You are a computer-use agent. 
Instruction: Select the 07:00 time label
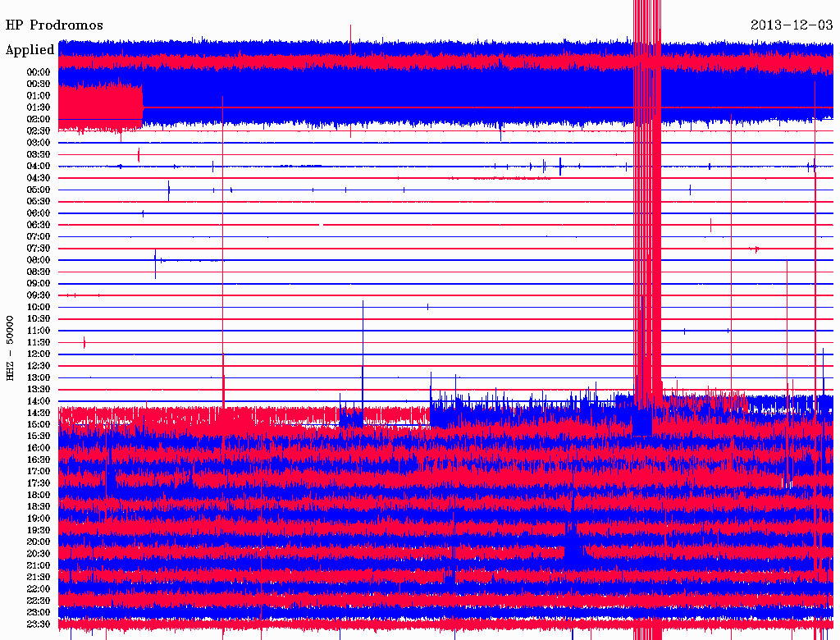pyautogui.click(x=39, y=236)
